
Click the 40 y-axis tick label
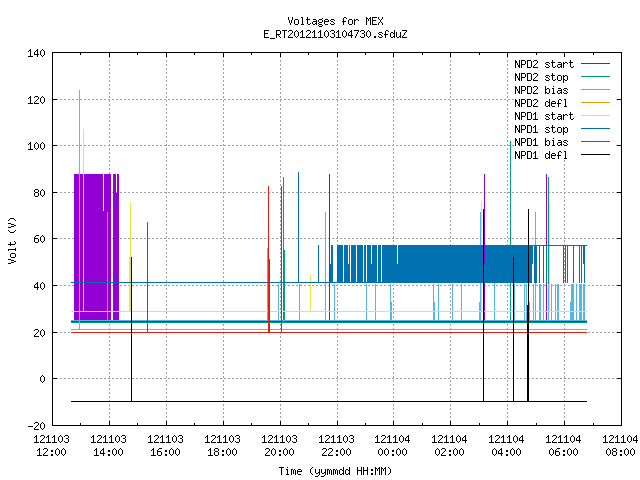coord(39,286)
